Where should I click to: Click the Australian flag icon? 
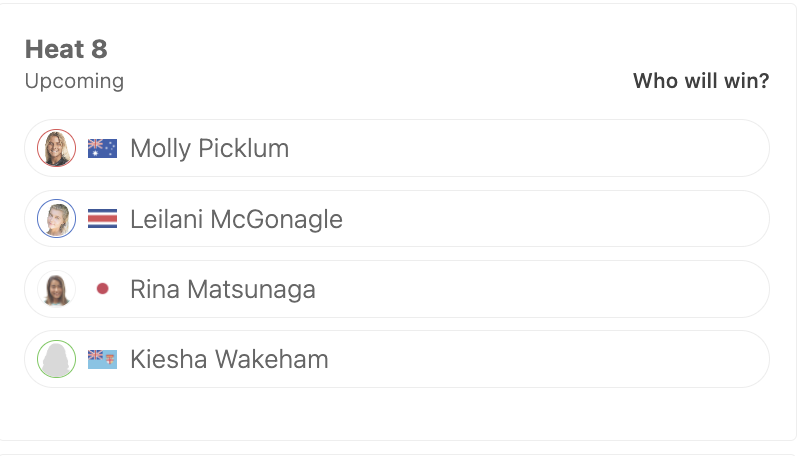click(x=102, y=148)
